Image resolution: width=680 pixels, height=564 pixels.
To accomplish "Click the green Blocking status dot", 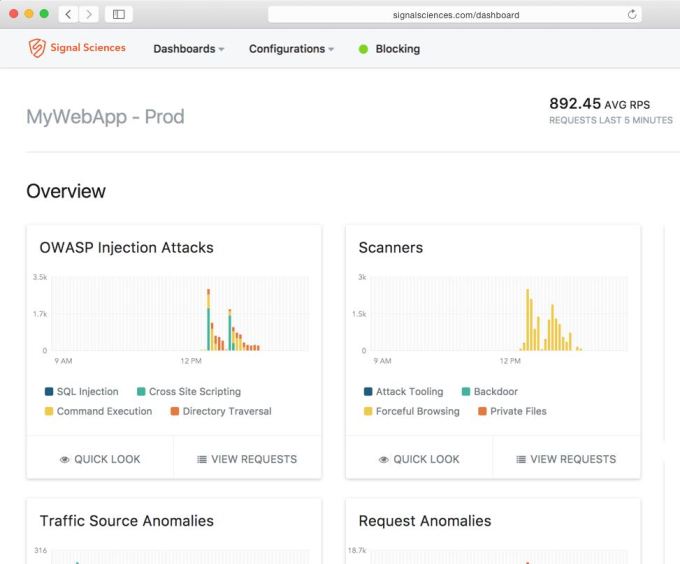I will coord(363,49).
